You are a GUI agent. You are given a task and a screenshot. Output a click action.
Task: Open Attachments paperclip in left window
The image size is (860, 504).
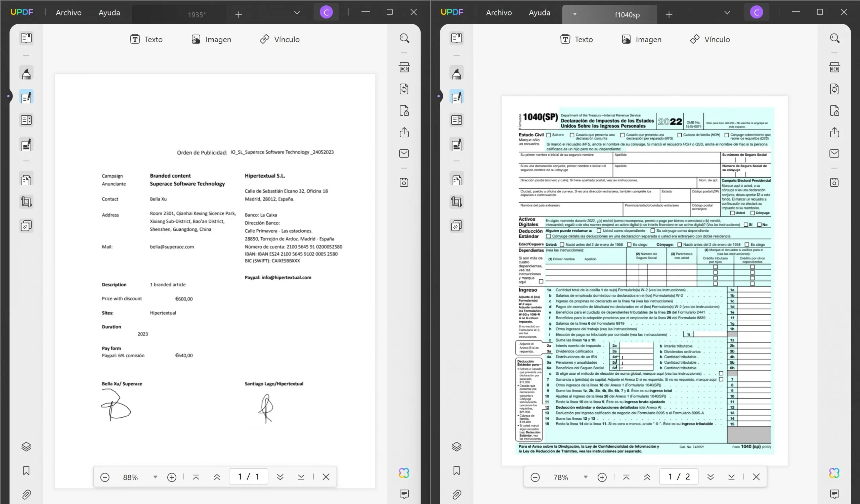coord(26,494)
